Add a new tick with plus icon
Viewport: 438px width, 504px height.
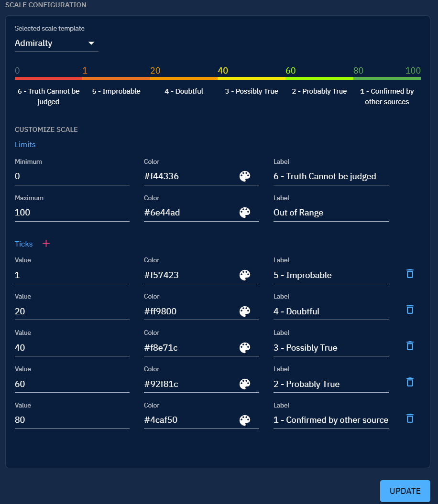[46, 244]
